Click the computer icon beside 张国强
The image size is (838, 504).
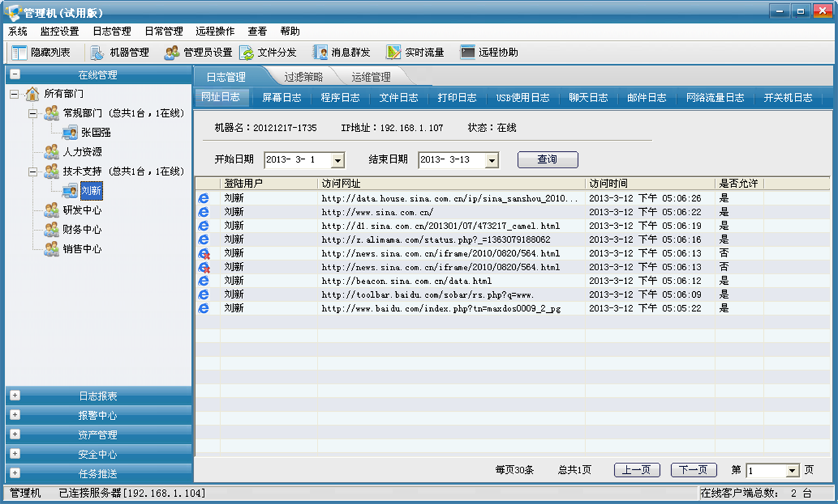click(69, 133)
